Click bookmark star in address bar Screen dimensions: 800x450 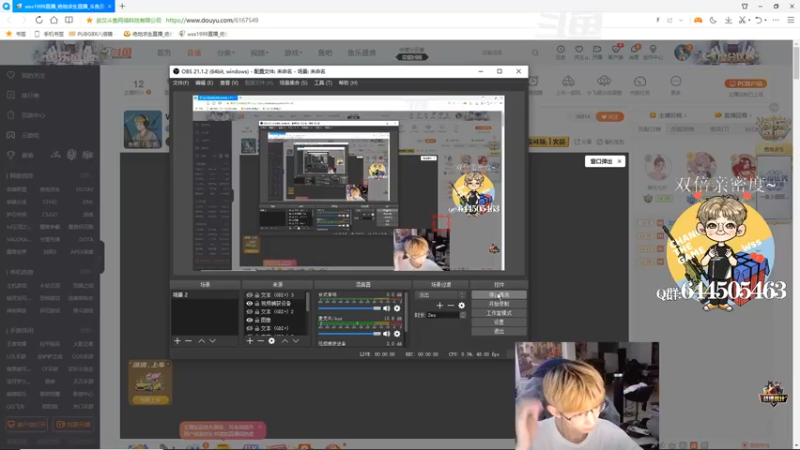pyautogui.click(x=89, y=20)
